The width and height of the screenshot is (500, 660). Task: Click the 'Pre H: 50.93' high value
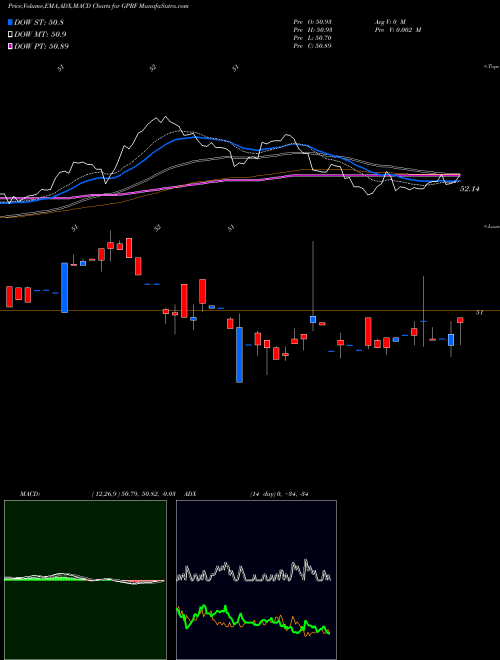(x=313, y=29)
